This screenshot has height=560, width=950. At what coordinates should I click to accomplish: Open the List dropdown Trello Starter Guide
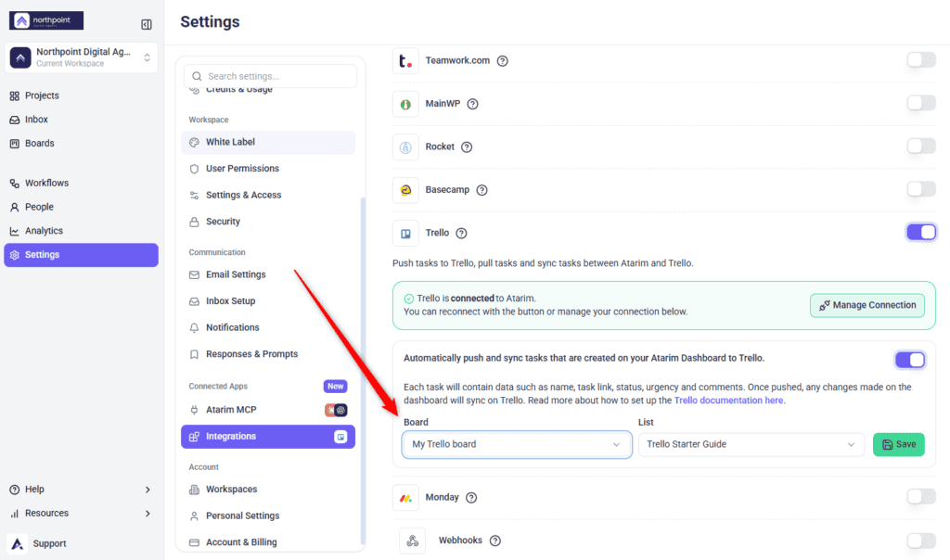(x=751, y=444)
